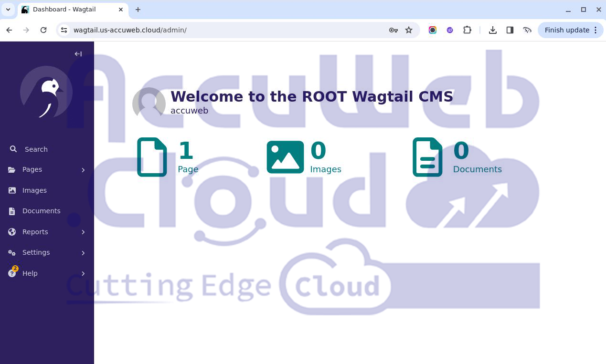Image resolution: width=606 pixels, height=364 pixels.
Task: Open the Documents sidebar menu item
Action: [x=41, y=211]
